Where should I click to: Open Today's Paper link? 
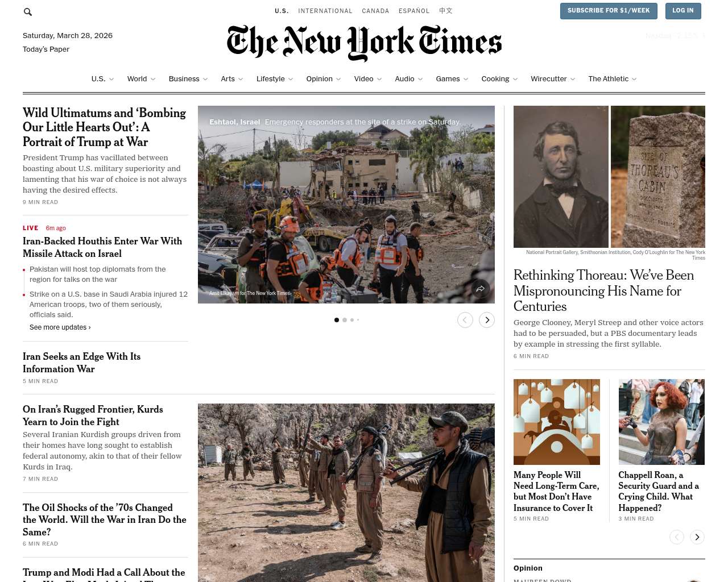[46, 49]
